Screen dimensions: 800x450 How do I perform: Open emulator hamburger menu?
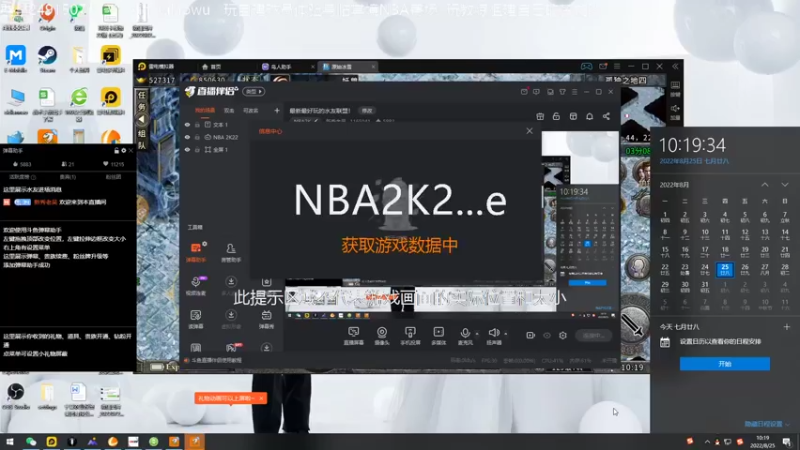coord(617,66)
